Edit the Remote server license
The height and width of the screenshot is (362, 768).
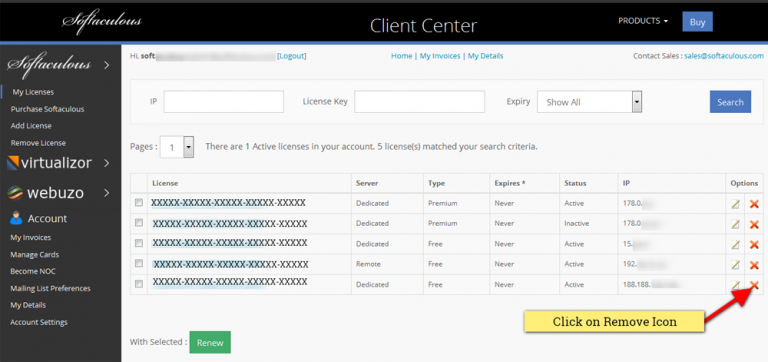tap(735, 265)
